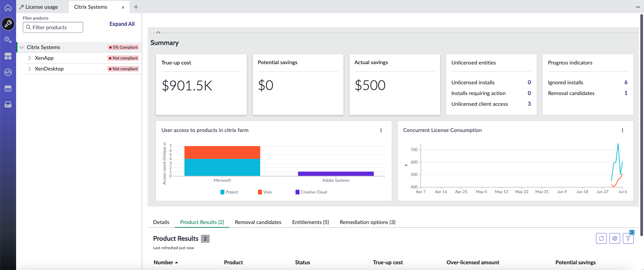Viewport: 644px width, 270px height.
Task: Open the calendar sidebar icon
Action: point(8,88)
